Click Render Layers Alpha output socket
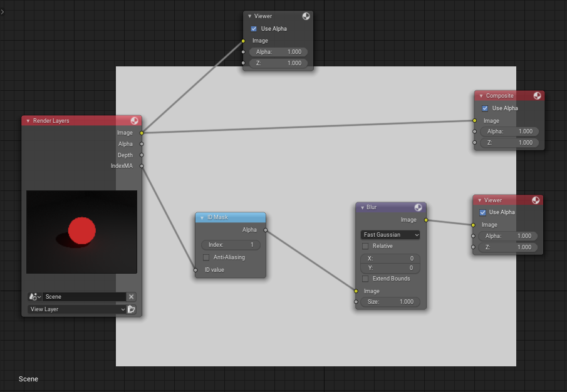This screenshot has width=567, height=392. tap(142, 144)
